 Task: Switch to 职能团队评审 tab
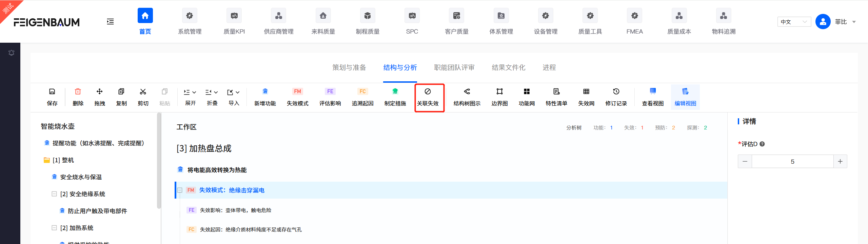[x=454, y=67]
